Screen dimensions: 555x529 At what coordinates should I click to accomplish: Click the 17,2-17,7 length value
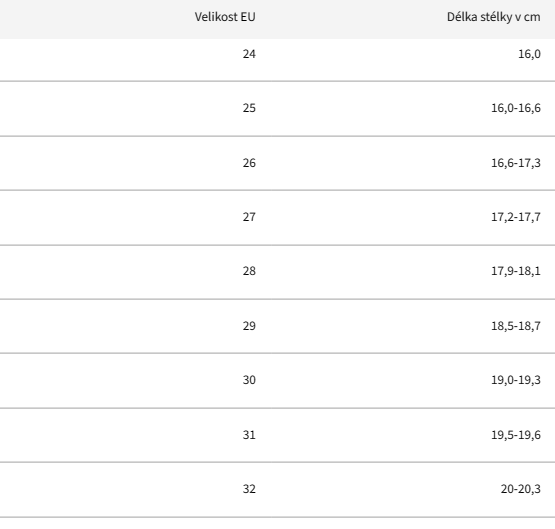[516, 217]
